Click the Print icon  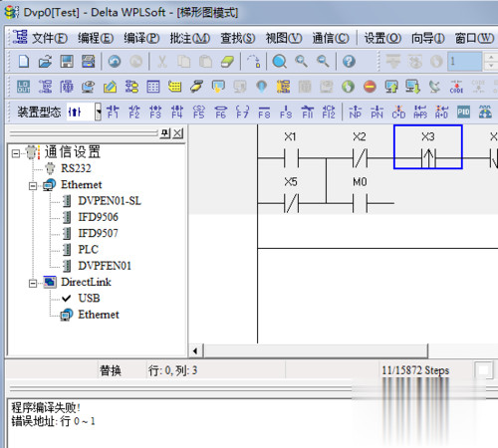89,62
